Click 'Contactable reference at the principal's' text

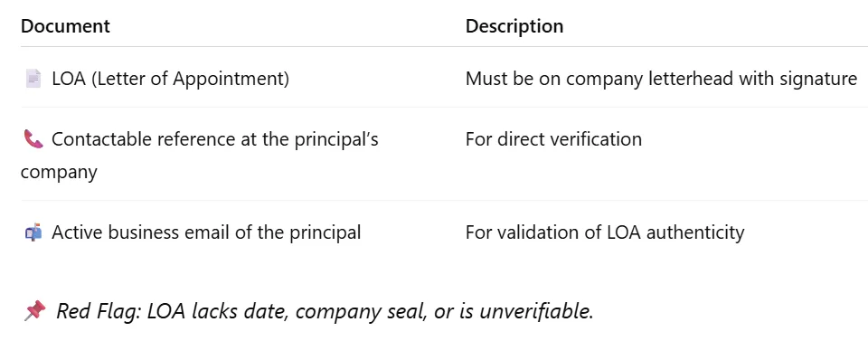(x=215, y=139)
